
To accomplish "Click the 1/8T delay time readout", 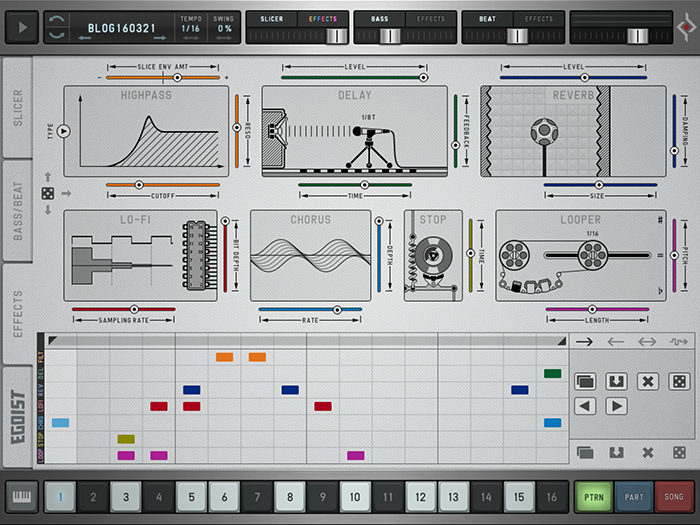I will click(368, 117).
